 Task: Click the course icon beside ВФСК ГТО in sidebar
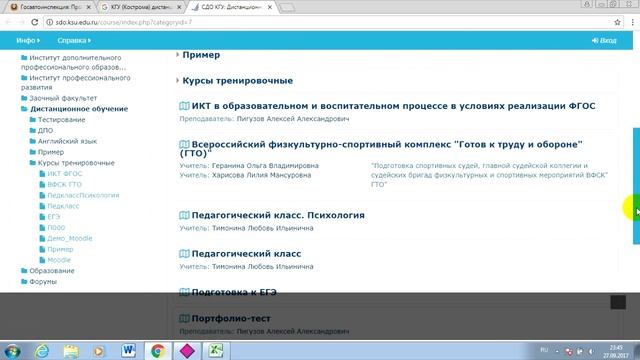(x=42, y=184)
